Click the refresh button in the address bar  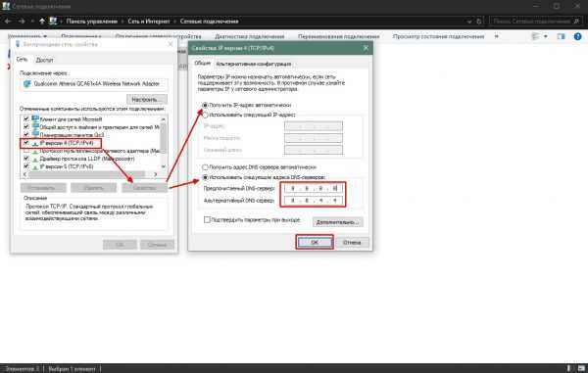pos(479,22)
